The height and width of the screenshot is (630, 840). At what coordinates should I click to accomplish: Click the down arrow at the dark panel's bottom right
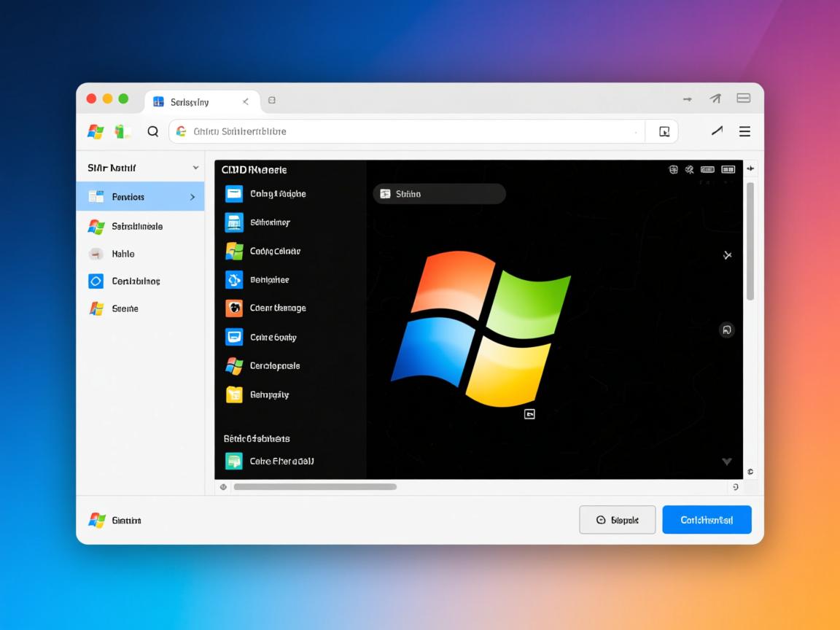(726, 462)
